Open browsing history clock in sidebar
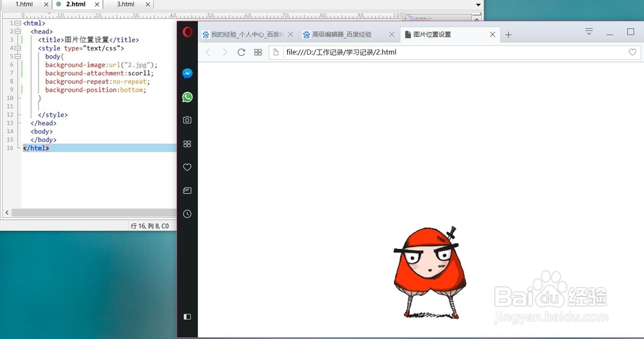 187,214
